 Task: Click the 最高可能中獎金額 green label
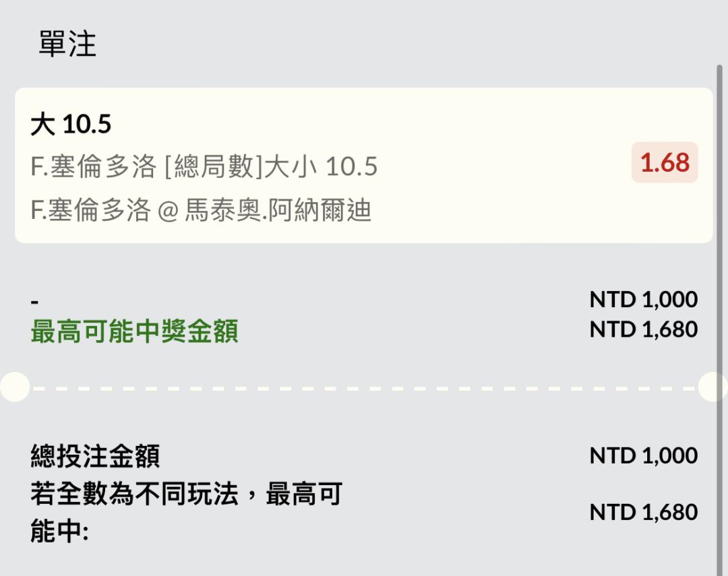[x=134, y=331]
